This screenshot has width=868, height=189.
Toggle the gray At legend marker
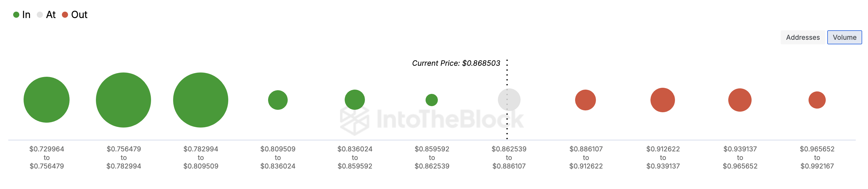point(40,15)
